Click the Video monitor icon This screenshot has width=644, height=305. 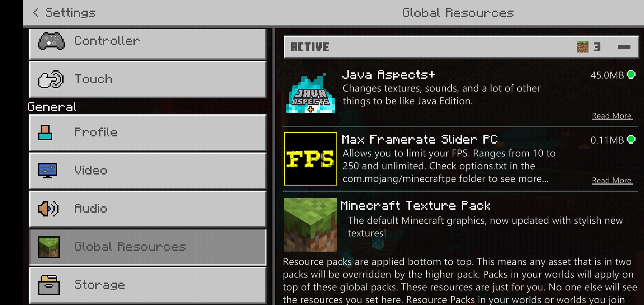coord(47,170)
